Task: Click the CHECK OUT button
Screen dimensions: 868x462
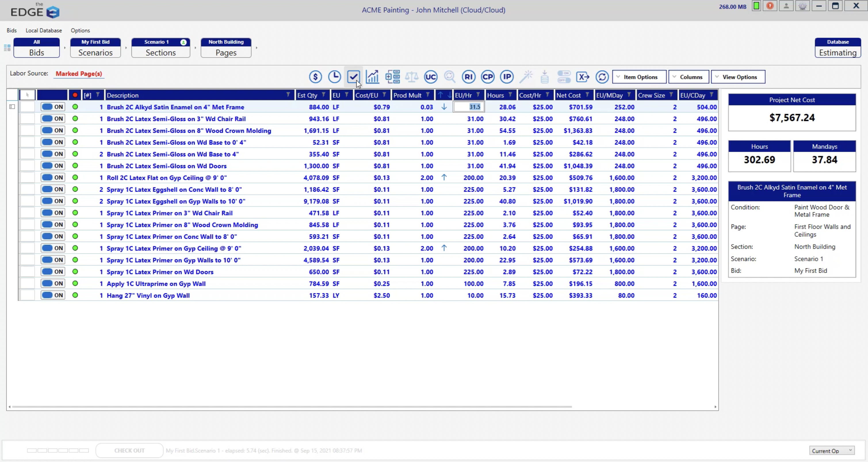Action: [129, 451]
